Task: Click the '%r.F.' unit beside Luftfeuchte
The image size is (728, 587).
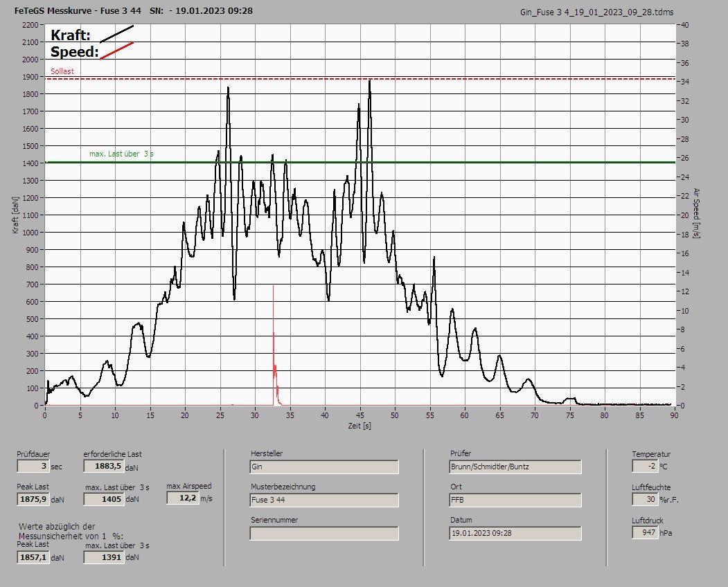Action: click(669, 500)
